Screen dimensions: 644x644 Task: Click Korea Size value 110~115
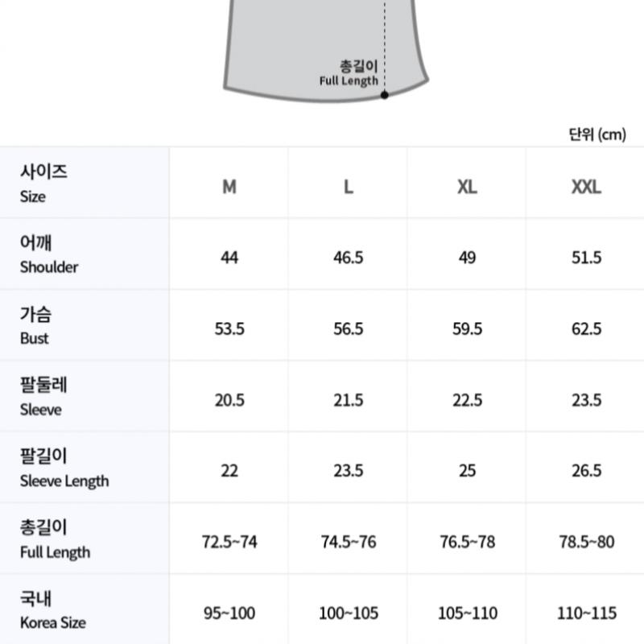586,613
